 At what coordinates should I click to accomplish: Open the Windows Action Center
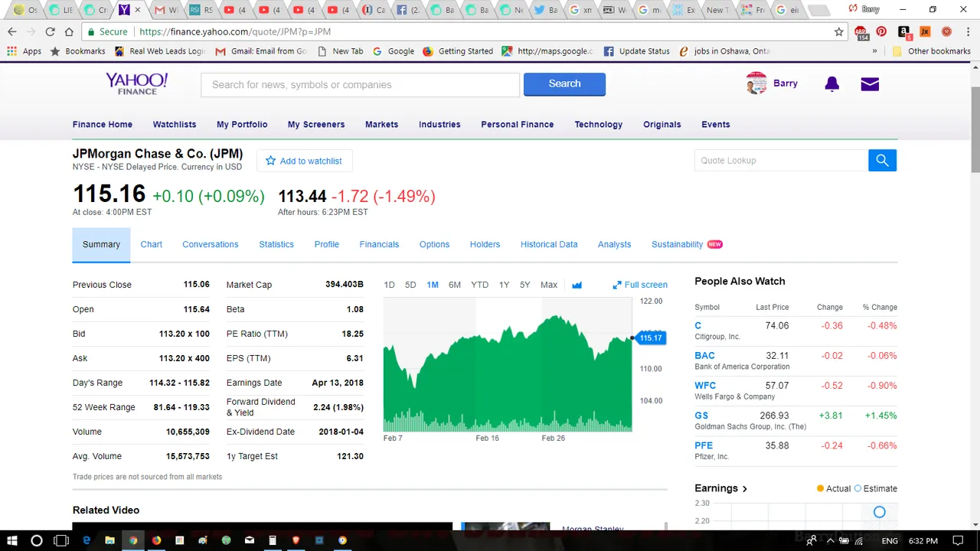click(x=958, y=540)
